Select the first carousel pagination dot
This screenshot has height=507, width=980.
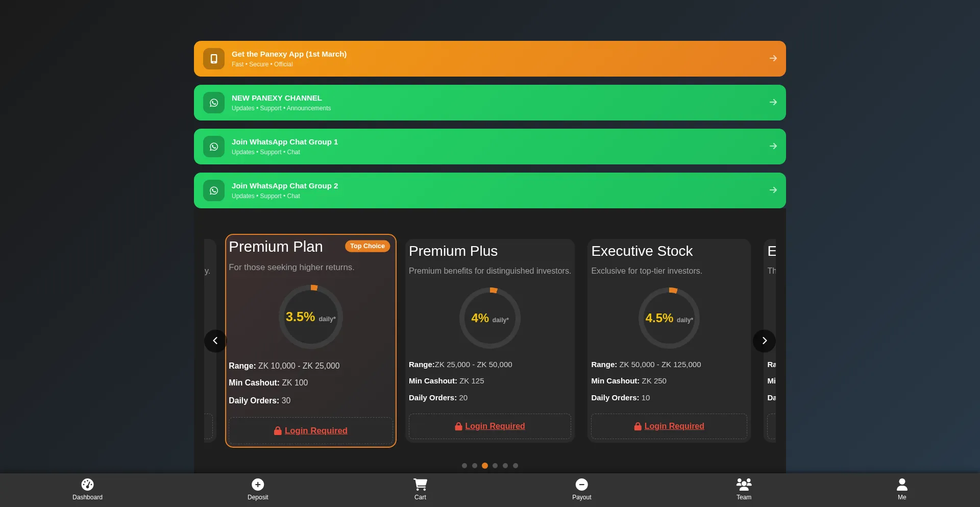(x=464, y=466)
